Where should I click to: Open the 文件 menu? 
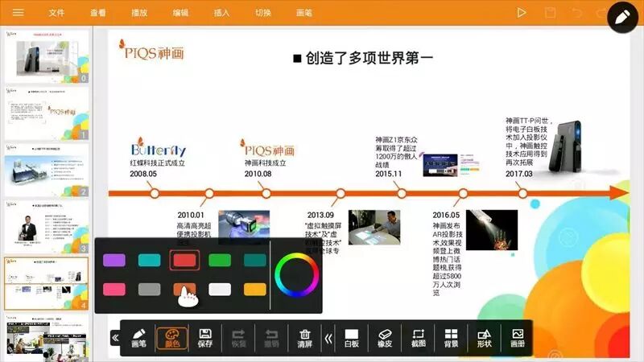point(56,13)
